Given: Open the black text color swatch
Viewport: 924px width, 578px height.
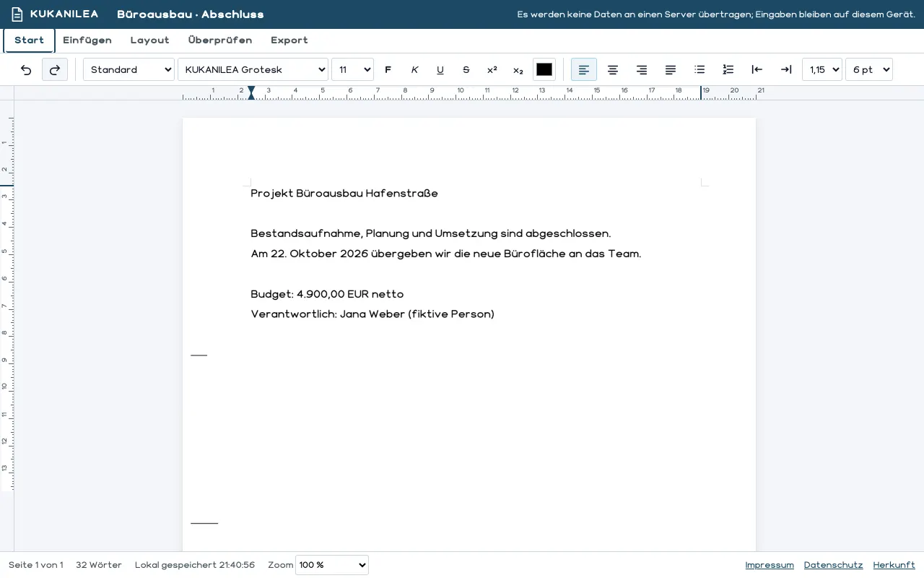Looking at the screenshot, I should point(544,69).
